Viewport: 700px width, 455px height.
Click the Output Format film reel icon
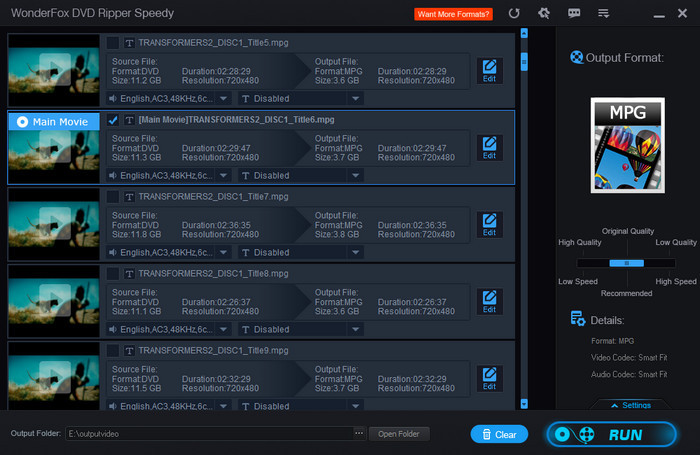576,57
